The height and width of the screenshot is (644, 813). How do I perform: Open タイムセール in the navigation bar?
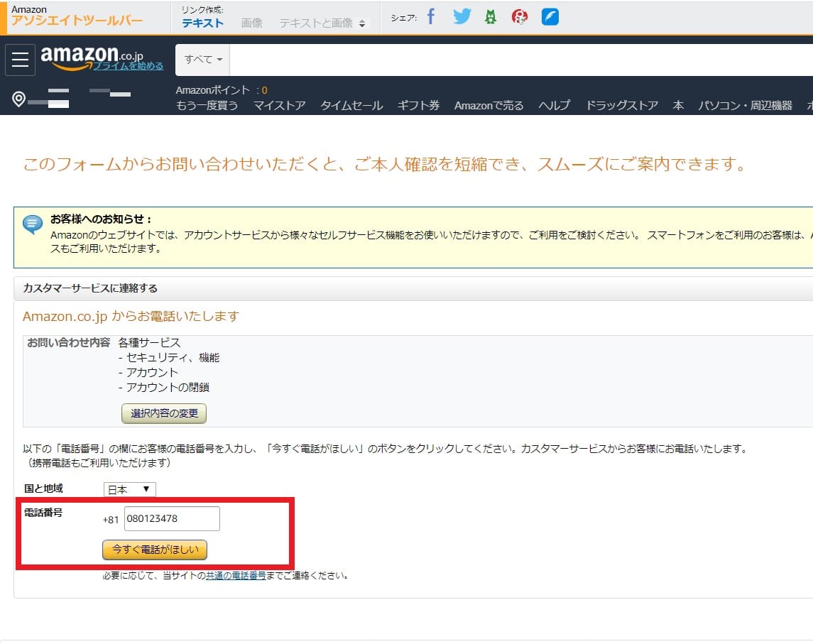point(351,105)
